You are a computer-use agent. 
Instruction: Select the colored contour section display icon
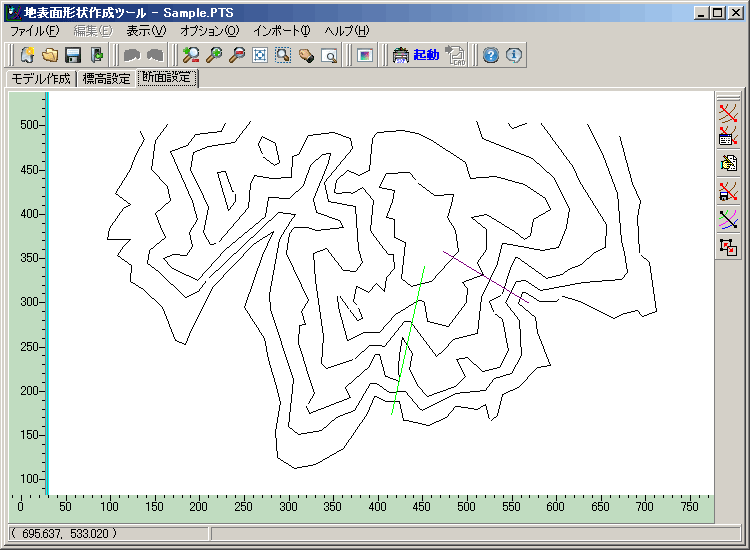click(728, 219)
